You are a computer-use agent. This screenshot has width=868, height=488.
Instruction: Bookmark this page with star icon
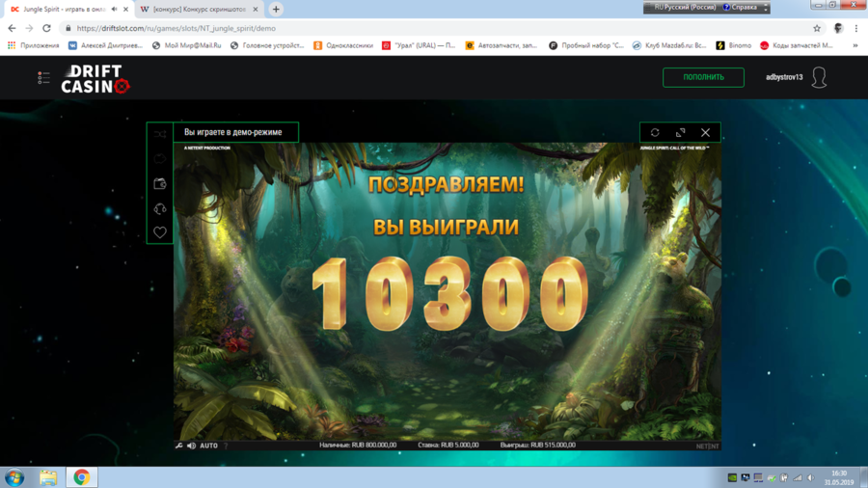point(817,28)
